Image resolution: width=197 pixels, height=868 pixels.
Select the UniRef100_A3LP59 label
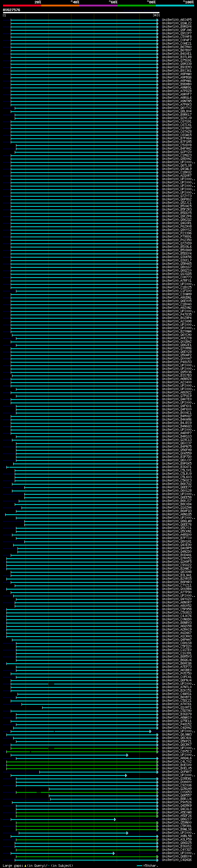tap(177, 840)
